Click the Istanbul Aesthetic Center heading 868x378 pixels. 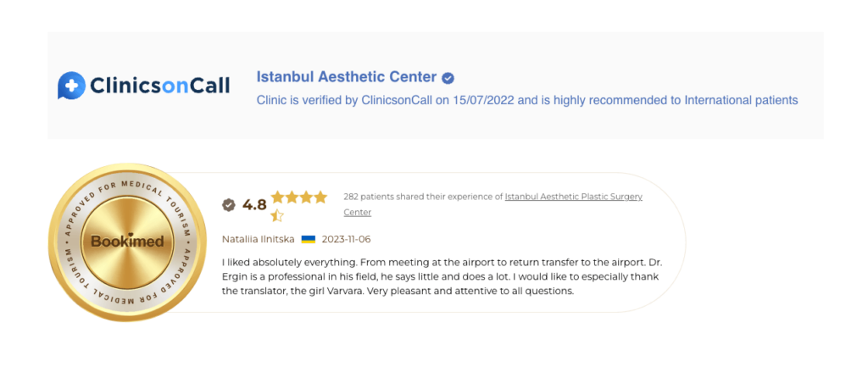click(x=346, y=77)
